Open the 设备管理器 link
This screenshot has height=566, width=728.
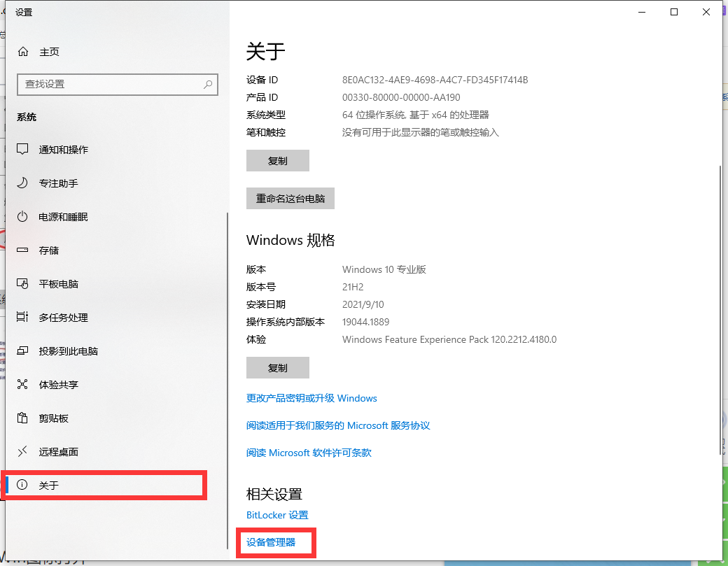(271, 542)
